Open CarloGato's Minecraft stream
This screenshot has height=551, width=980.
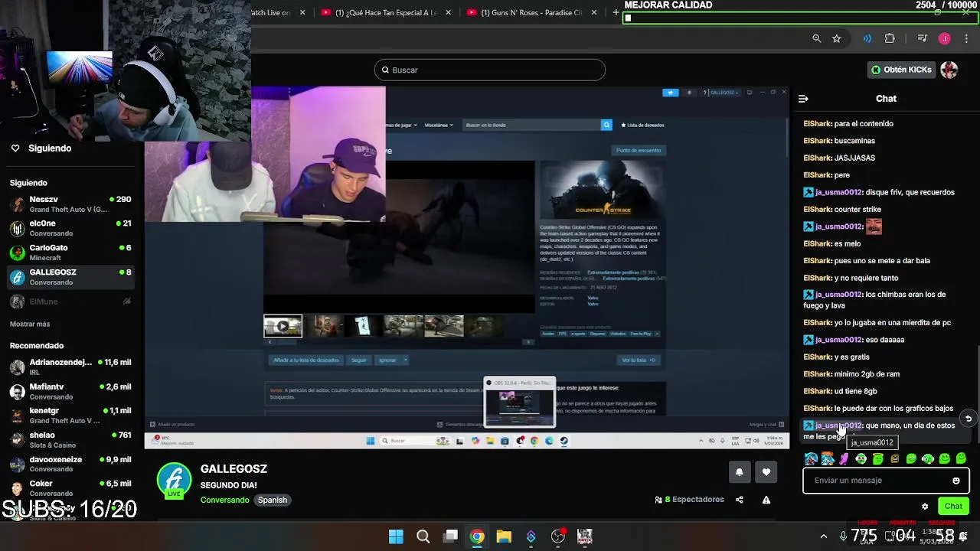(70, 253)
